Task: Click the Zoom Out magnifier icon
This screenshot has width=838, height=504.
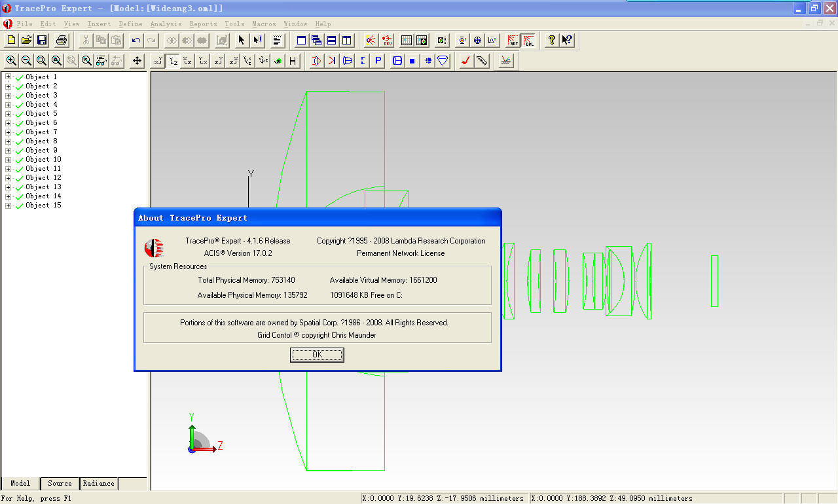Action: click(26, 60)
